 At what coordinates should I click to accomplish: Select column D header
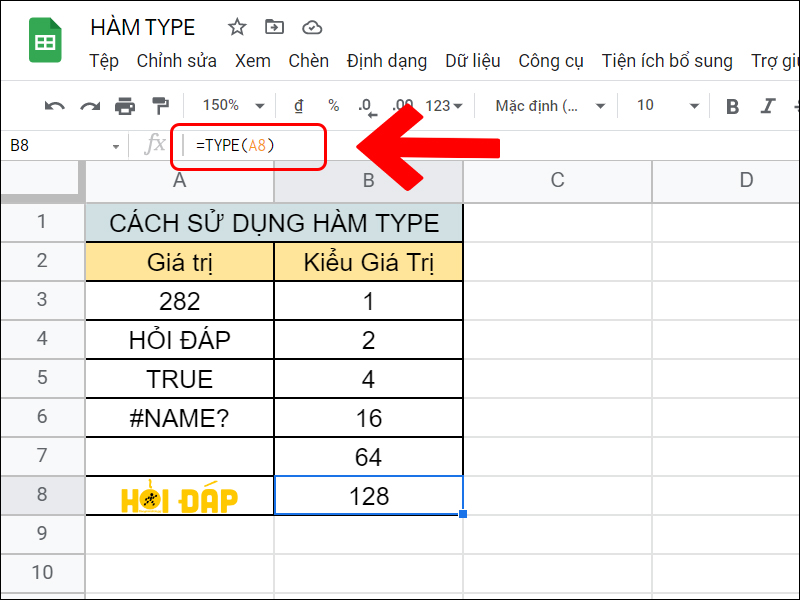click(x=727, y=181)
